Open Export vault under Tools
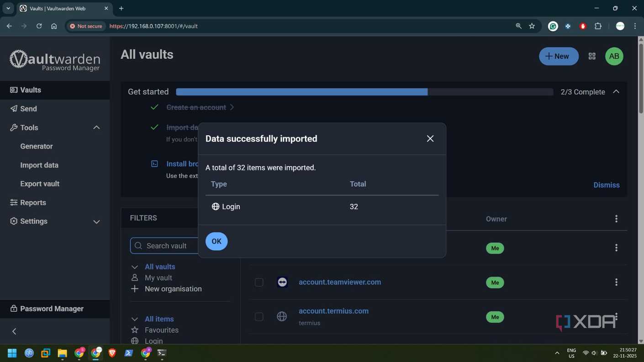The width and height of the screenshot is (644, 362). click(40, 184)
